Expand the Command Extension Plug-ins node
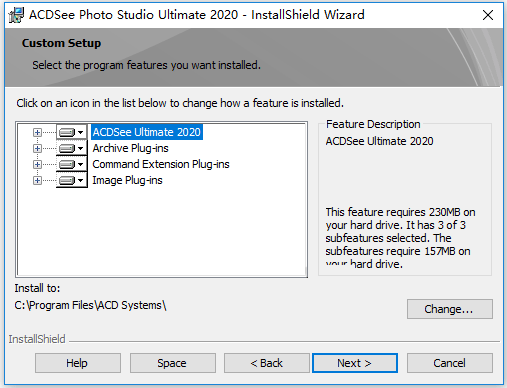Viewport: 507px width, 388px height. pyautogui.click(x=37, y=164)
